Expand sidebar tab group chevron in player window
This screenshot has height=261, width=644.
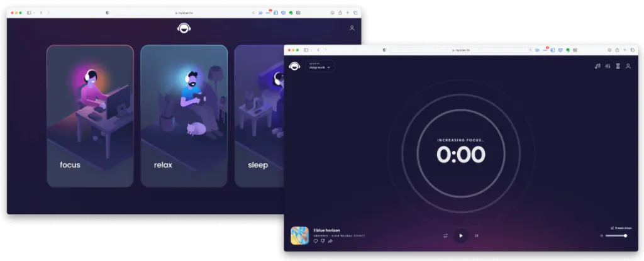[x=311, y=50]
